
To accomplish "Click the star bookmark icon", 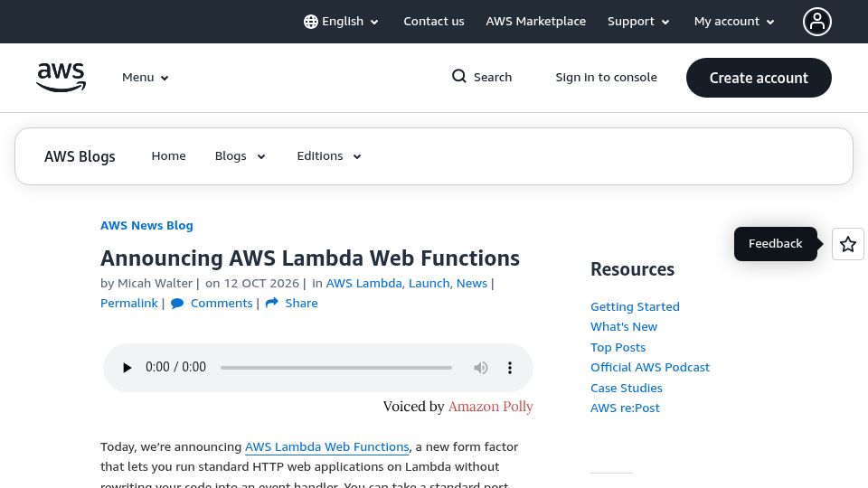I will 847,244.
